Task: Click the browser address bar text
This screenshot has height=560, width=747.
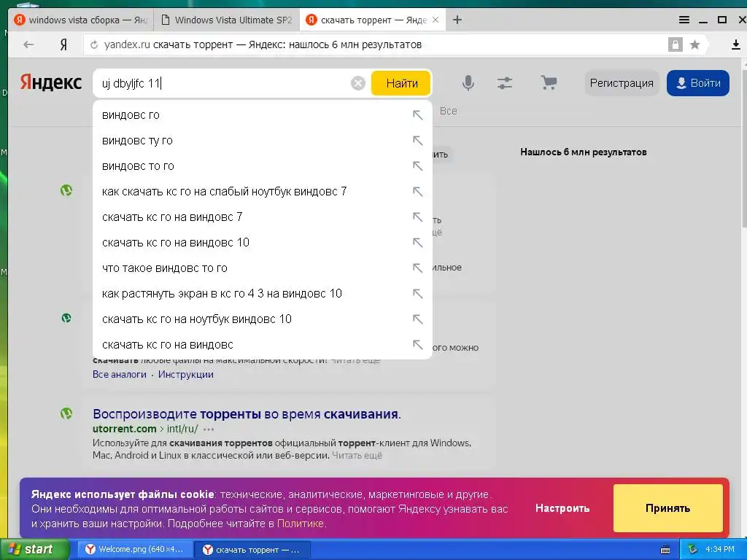Action: [x=263, y=44]
